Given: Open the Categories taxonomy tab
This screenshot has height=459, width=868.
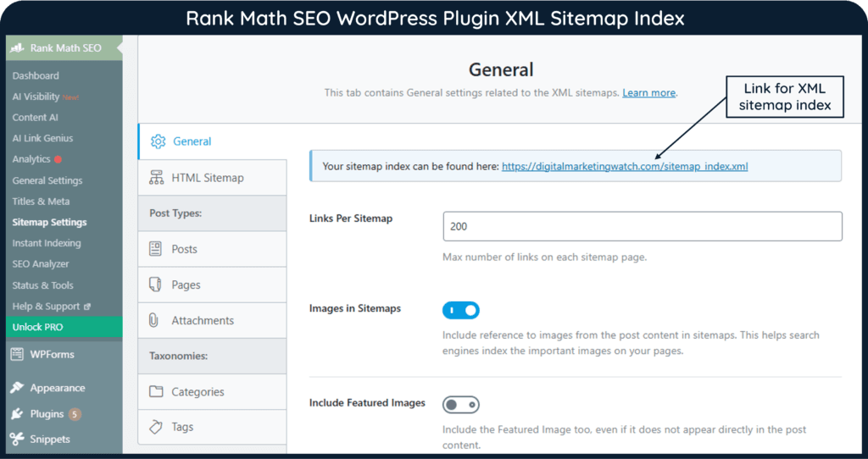Looking at the screenshot, I should coord(213,391).
